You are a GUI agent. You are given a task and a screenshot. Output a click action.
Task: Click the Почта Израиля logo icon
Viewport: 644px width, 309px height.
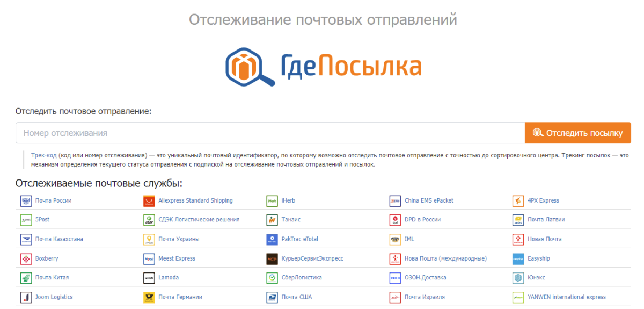click(396, 297)
